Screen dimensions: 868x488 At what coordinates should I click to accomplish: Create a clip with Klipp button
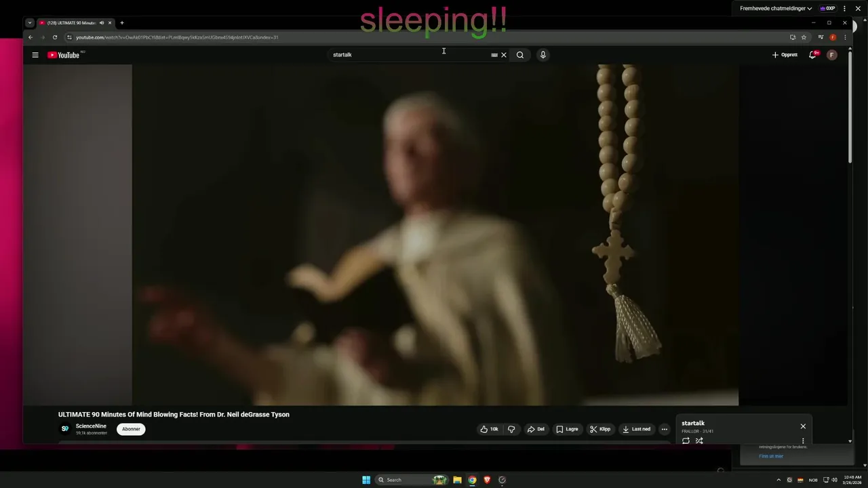[x=600, y=429]
